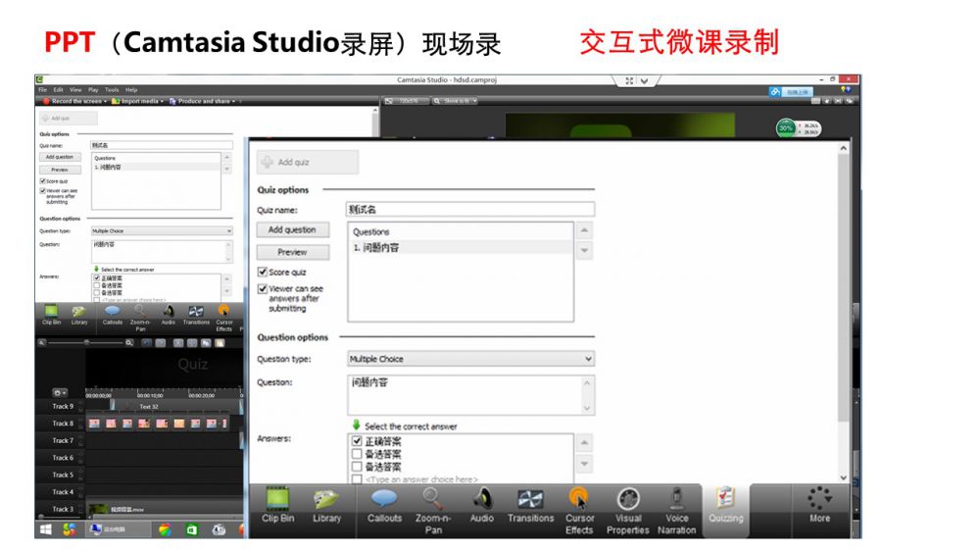
Task: Click the Quiz name input field
Action: [470, 209]
